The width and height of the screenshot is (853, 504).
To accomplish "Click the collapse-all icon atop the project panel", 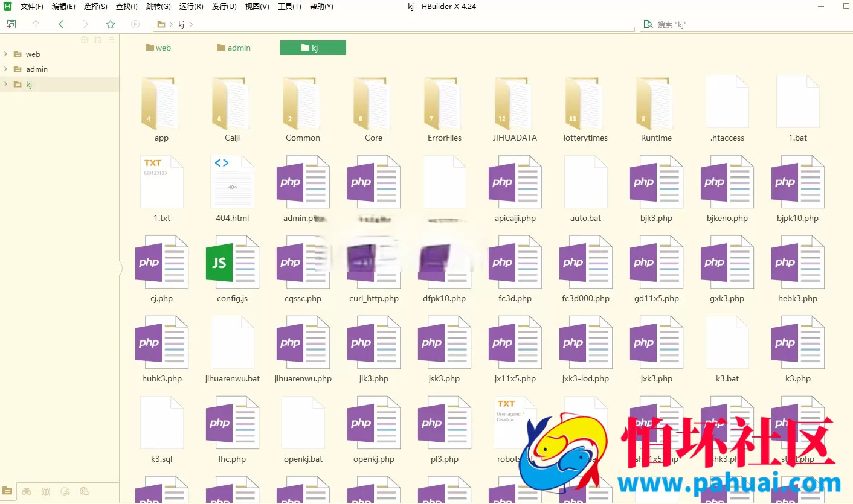I will point(98,40).
